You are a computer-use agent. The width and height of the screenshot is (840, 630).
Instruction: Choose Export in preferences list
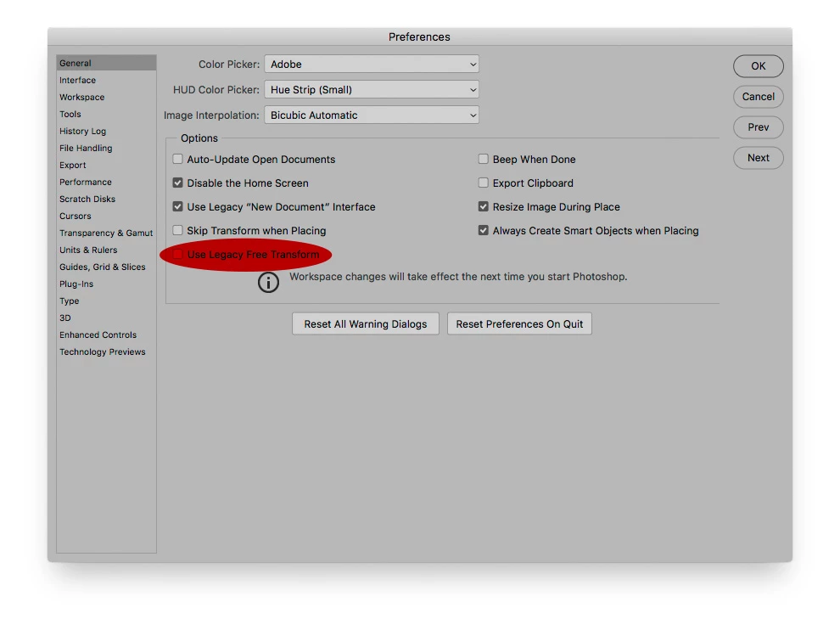(x=106, y=165)
